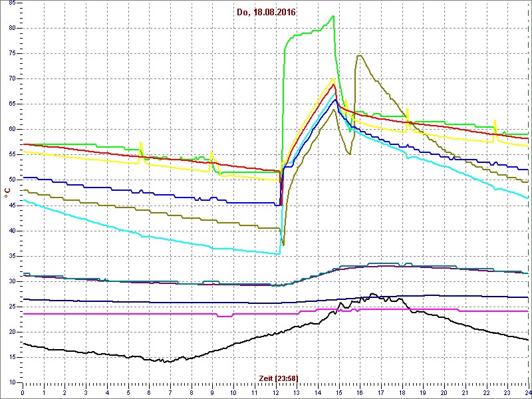The width and height of the screenshot is (532, 399).
Task: Click the 70 label on temperature axis
Action: click(x=11, y=78)
